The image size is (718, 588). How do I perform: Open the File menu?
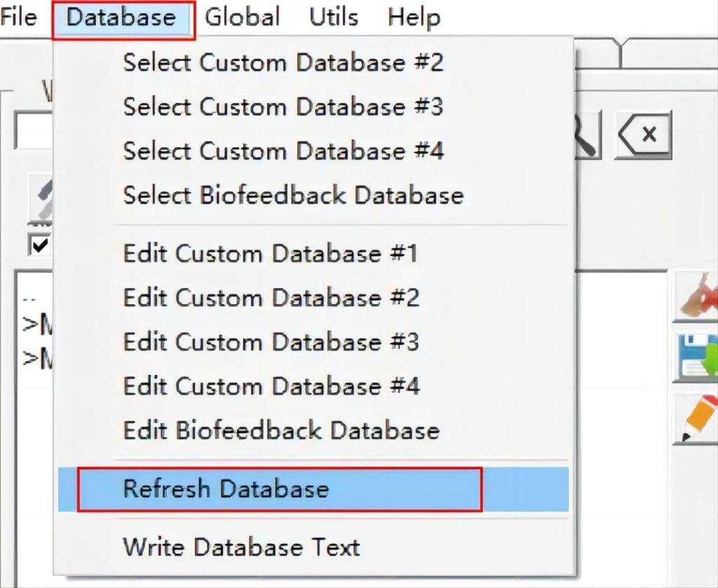point(18,17)
